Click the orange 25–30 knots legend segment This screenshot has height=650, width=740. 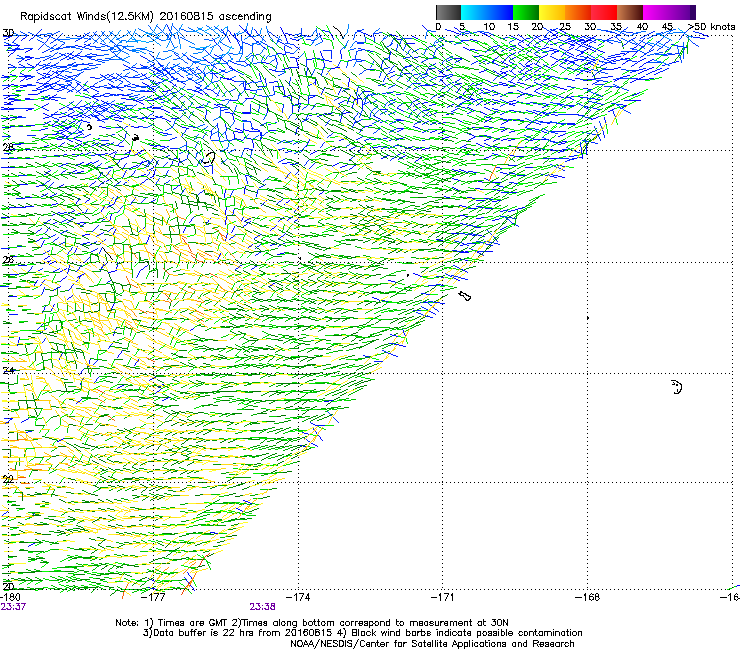click(578, 12)
